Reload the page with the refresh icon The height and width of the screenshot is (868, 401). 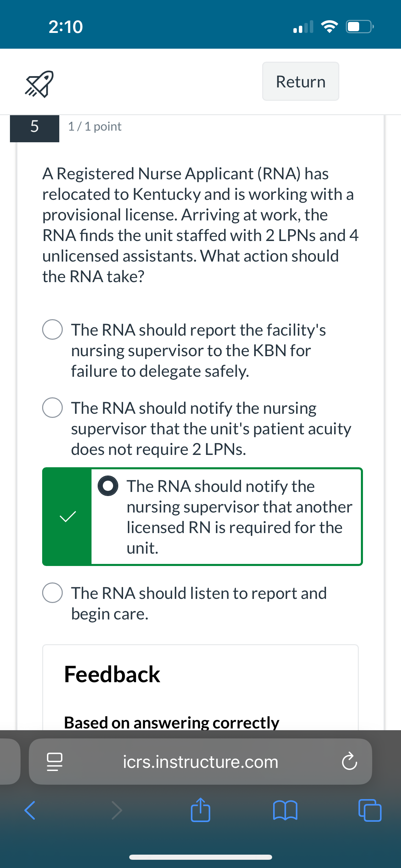point(349,761)
